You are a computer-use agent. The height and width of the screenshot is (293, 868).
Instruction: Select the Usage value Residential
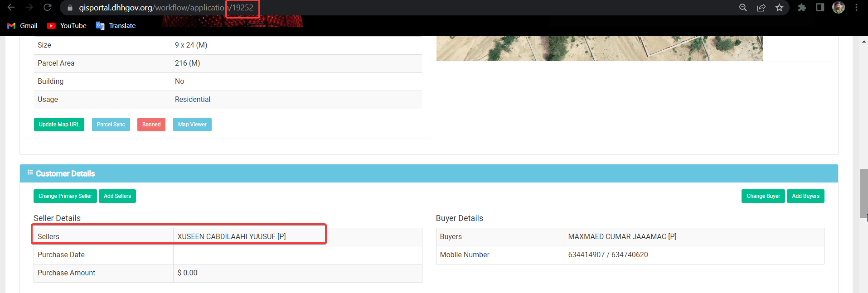(193, 99)
